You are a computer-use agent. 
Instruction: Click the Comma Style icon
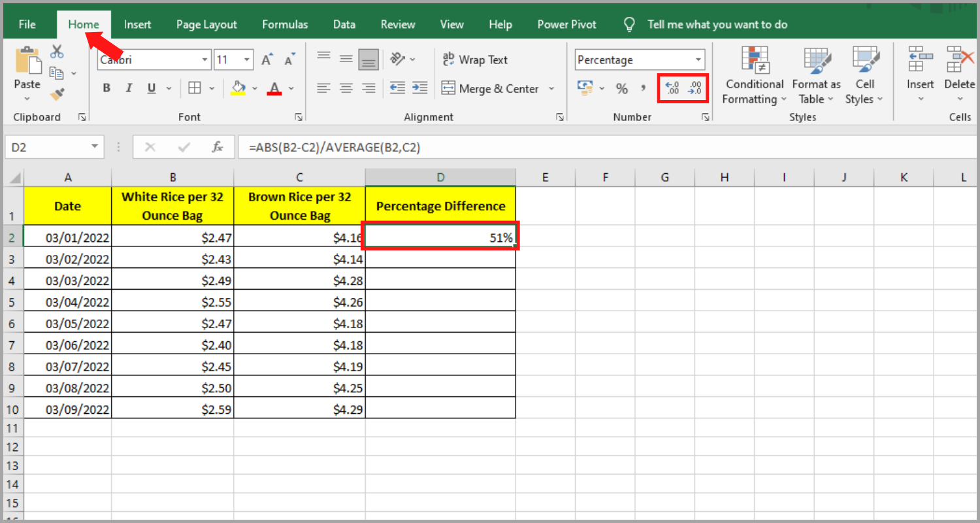(x=643, y=88)
